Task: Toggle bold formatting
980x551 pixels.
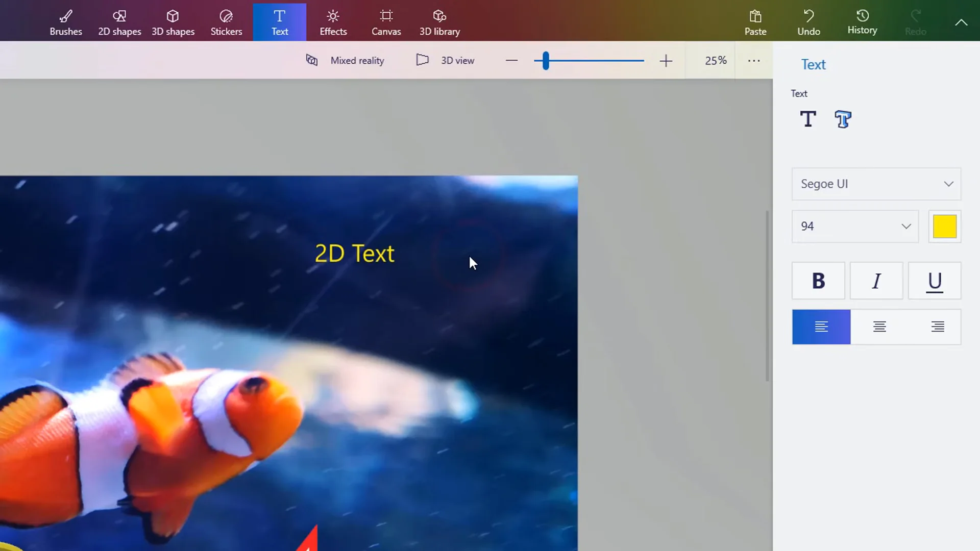Action: coord(818,281)
